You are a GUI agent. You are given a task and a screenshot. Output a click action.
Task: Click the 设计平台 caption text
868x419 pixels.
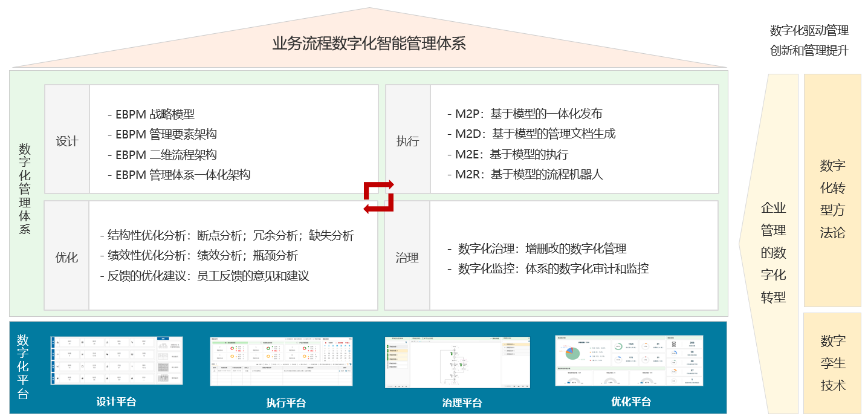tap(117, 402)
